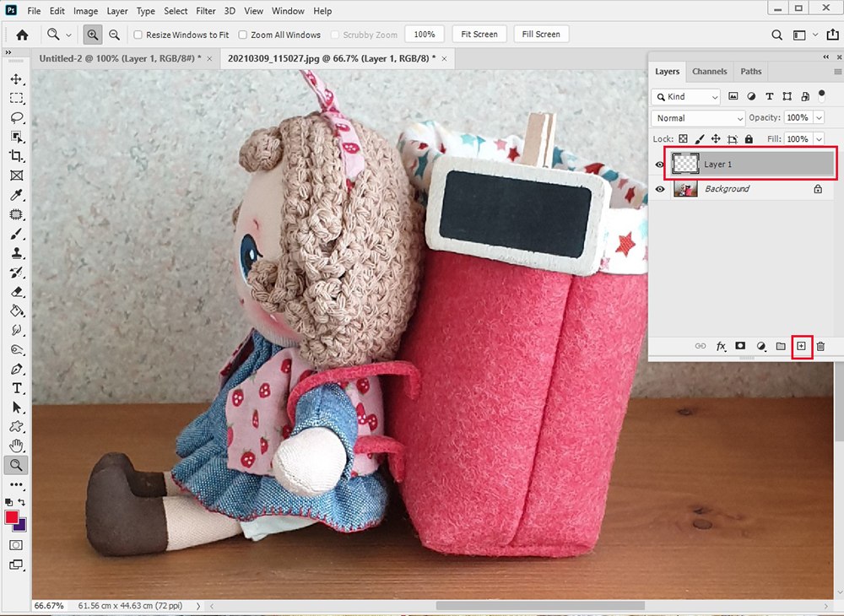Image resolution: width=844 pixels, height=616 pixels.
Task: Select the Crop tool
Action: pos(16,156)
